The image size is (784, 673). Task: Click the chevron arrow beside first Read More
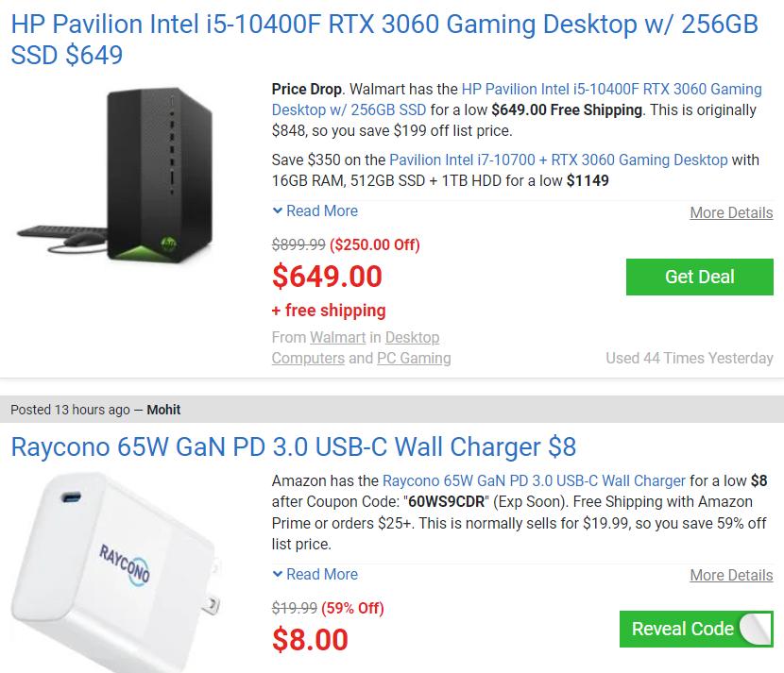click(x=275, y=211)
